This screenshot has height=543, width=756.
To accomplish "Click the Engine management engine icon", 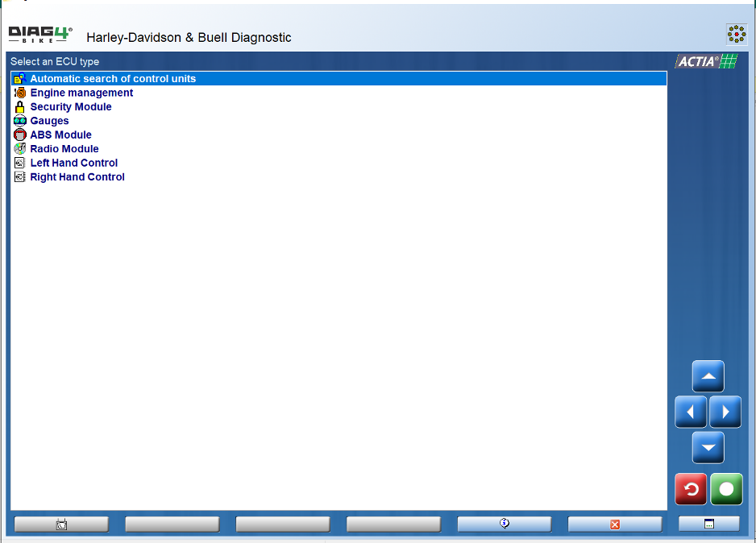I will coord(20,93).
